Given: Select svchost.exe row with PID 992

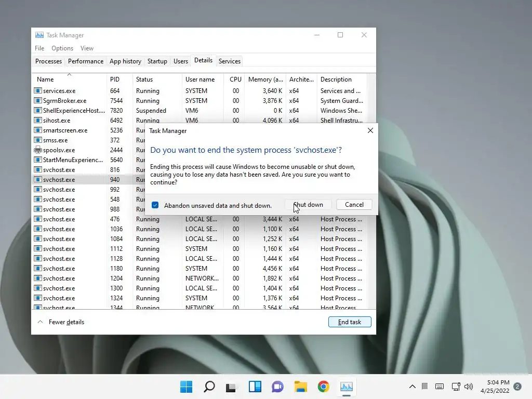Looking at the screenshot, I should (x=89, y=189).
